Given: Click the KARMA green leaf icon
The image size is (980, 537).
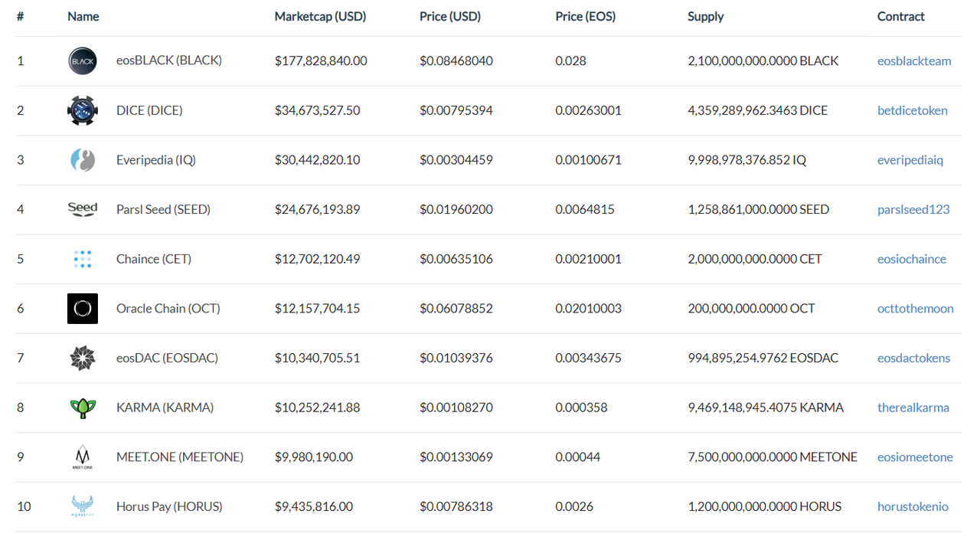Looking at the screenshot, I should pyautogui.click(x=82, y=408).
